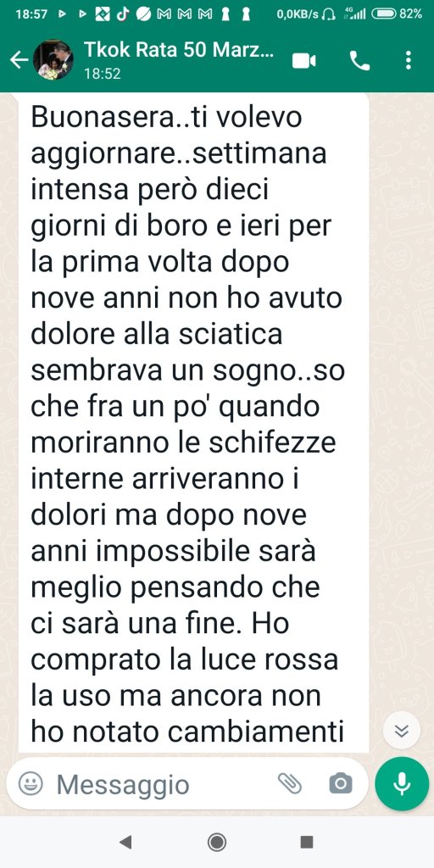Tap the Android home circle button
The image size is (434, 868).
[217, 843]
